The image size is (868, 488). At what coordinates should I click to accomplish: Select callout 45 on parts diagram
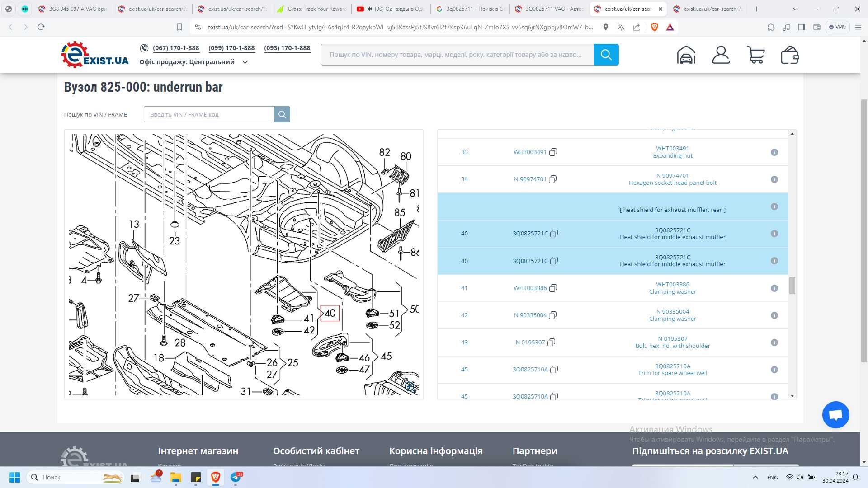[386, 356]
